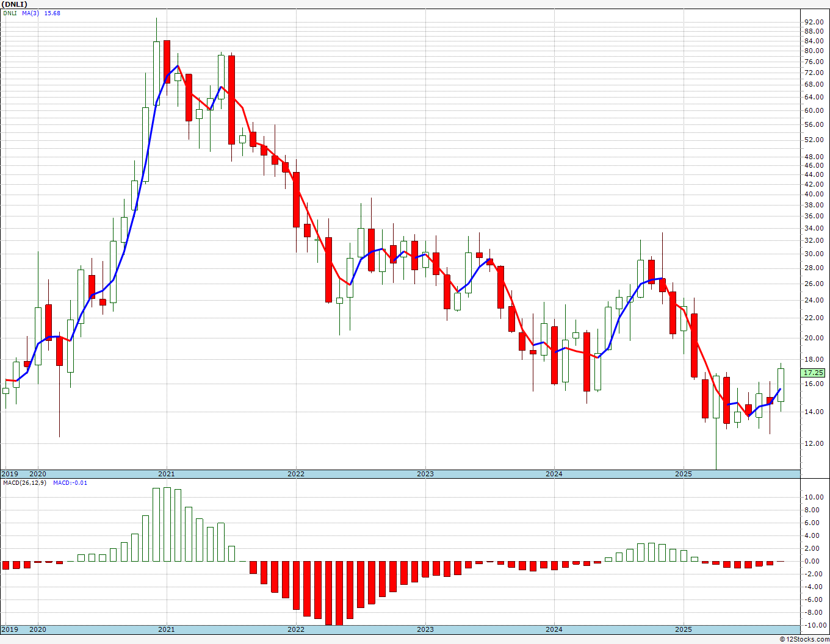
Task: Click the MACD(26,12,9) indicator label
Action: [x=25, y=482]
